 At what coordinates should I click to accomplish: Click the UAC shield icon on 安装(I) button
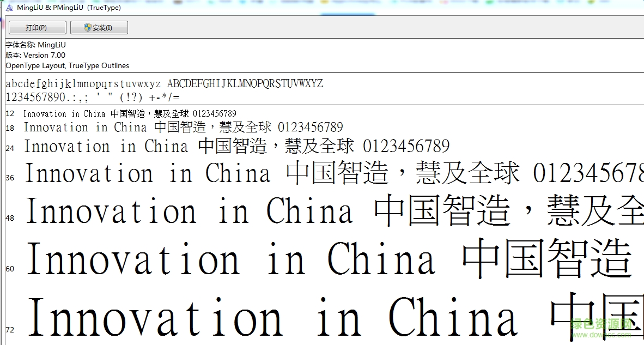(86, 27)
